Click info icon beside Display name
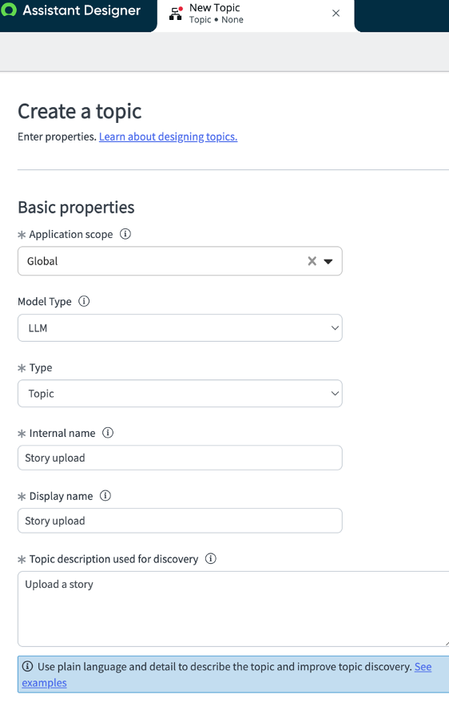Screen dimensions: 449x706 (105, 496)
